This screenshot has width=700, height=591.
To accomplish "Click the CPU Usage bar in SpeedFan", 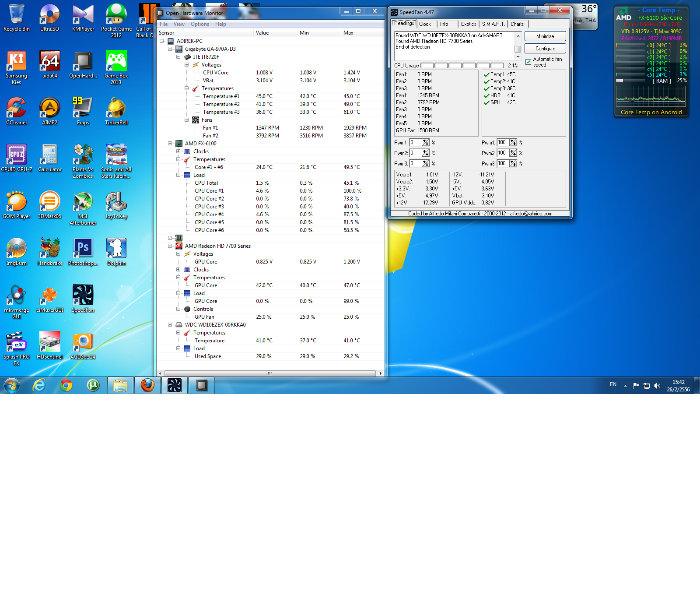I will coord(462,66).
